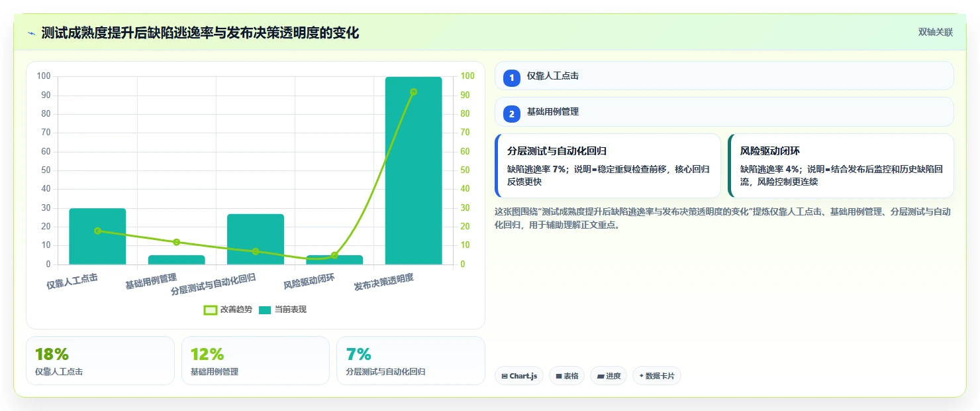
Task: Select step 1 仅靠人工点击
Action: [724, 76]
